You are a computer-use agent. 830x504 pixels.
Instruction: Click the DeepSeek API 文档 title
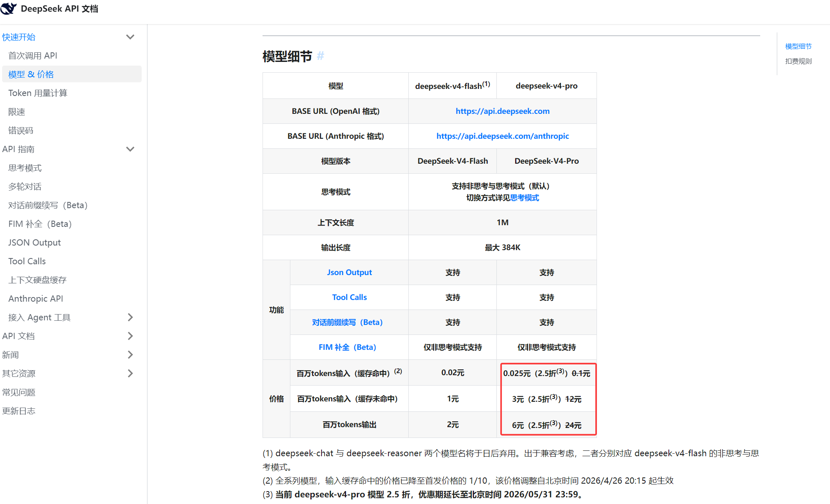(59, 9)
